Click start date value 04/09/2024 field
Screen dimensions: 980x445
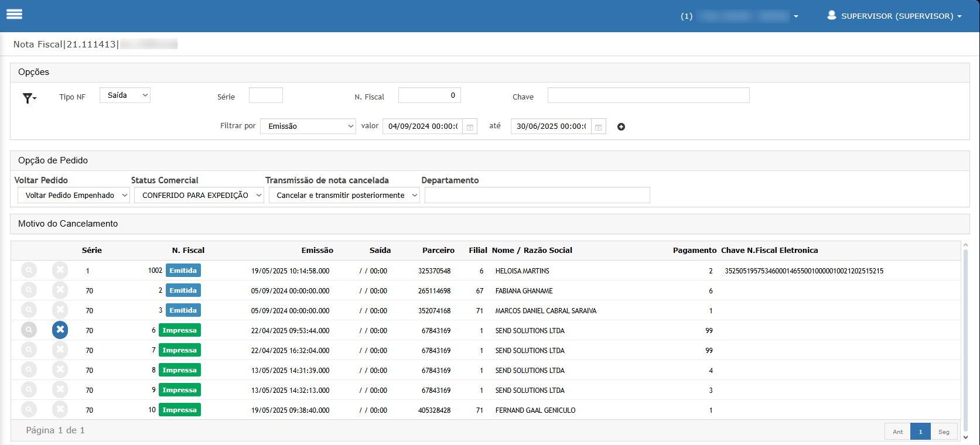[x=422, y=126]
